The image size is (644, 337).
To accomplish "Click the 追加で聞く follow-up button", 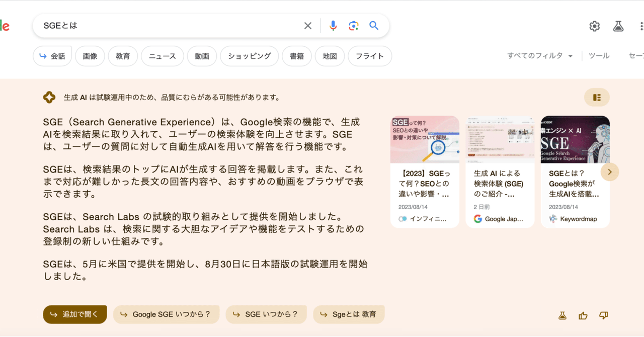I will tap(74, 314).
